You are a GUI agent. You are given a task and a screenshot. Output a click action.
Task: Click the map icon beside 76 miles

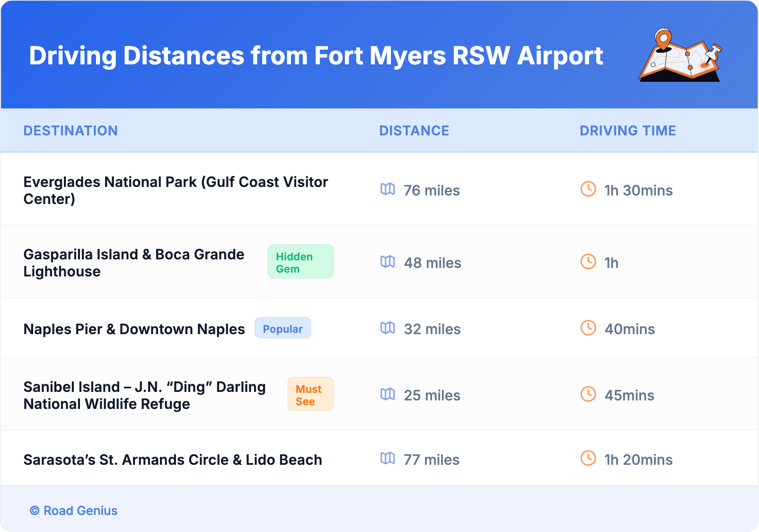(388, 189)
